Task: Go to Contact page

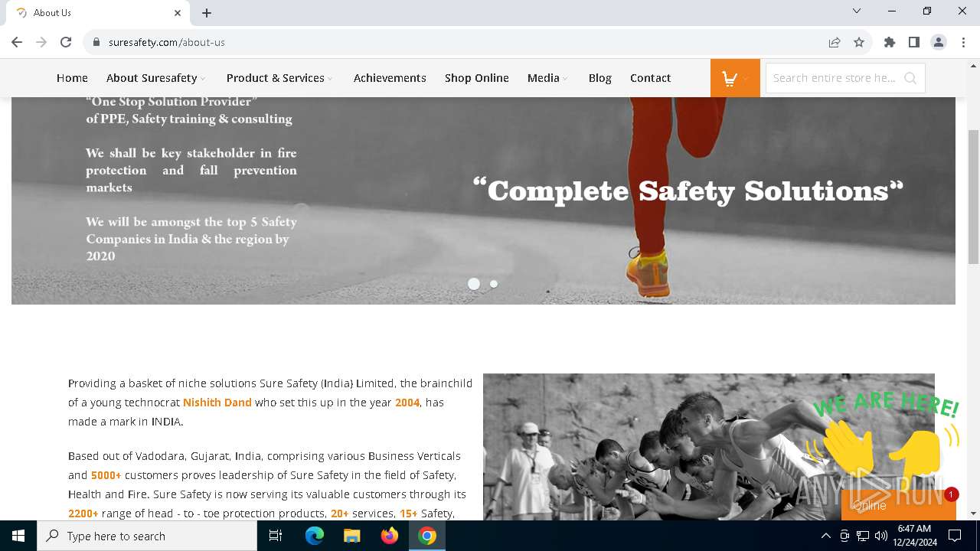Action: [x=650, y=78]
